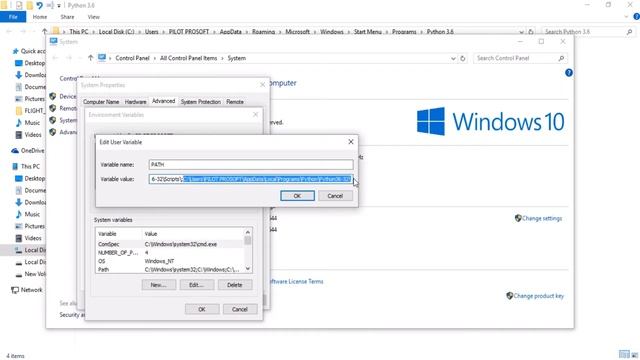The image size is (640, 360).
Task: Click Users in Explorer breadcrumb path
Action: 151,31
